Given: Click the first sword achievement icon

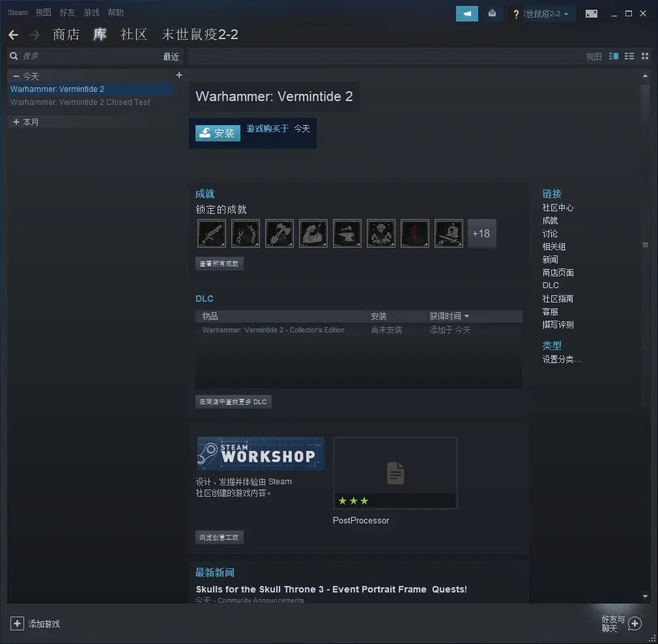Looking at the screenshot, I should pyautogui.click(x=212, y=233).
